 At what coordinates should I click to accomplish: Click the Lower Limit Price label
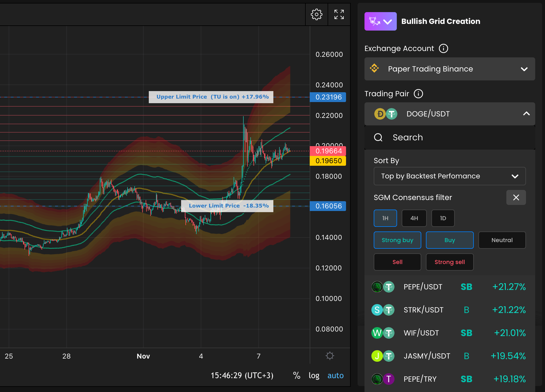[x=227, y=206]
